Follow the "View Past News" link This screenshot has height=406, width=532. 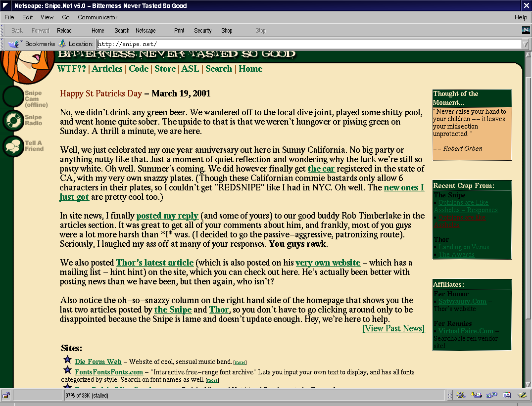coord(393,328)
